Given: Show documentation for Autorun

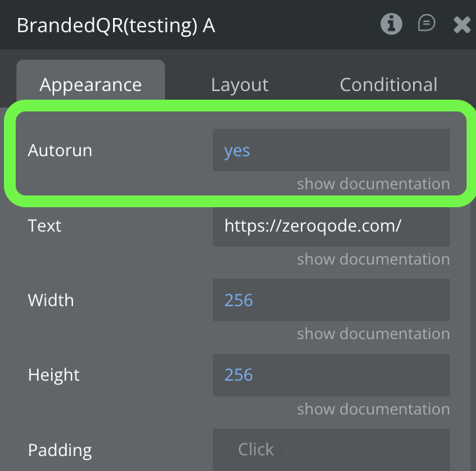Looking at the screenshot, I should pos(373,184).
